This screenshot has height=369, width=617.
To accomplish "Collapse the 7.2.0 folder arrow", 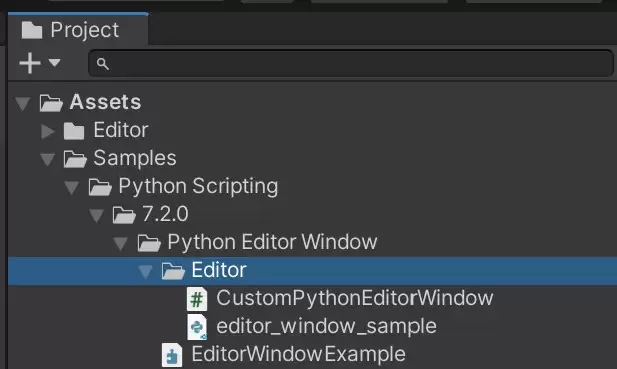I will click(96, 215).
